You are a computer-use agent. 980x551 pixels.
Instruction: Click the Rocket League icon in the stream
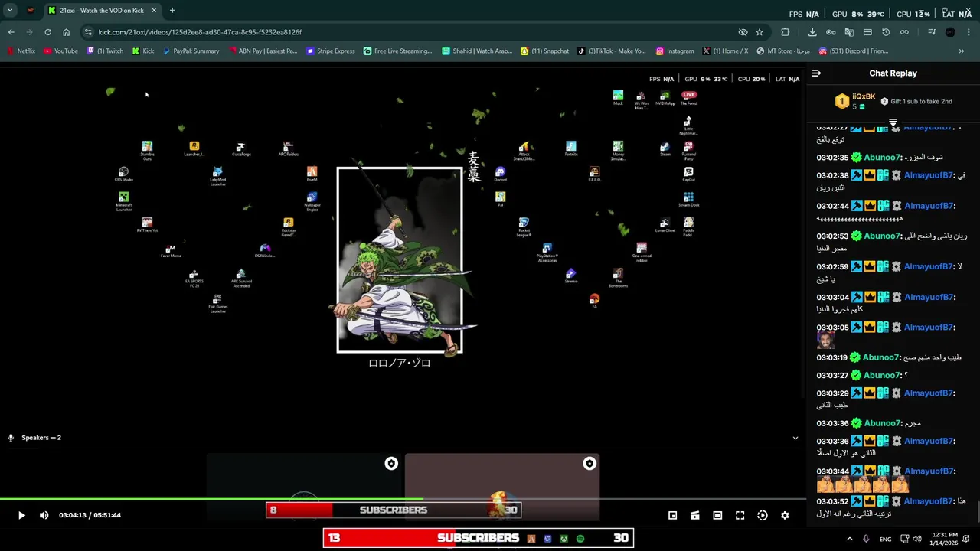tap(524, 227)
